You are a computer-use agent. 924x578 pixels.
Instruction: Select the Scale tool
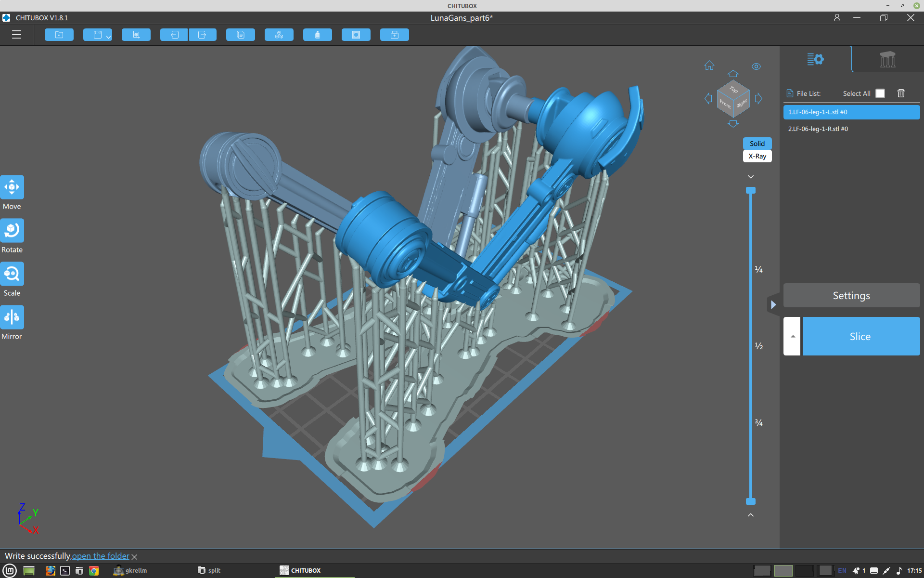tap(12, 274)
